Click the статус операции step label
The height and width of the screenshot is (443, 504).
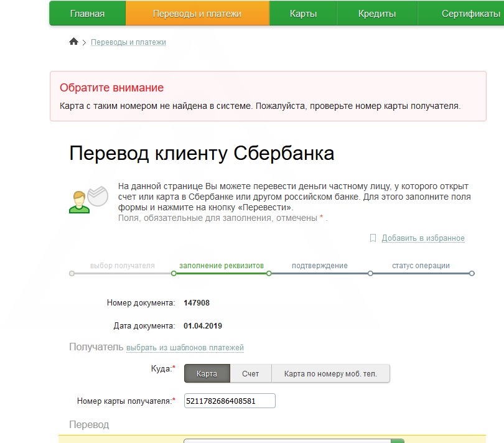[421, 266]
